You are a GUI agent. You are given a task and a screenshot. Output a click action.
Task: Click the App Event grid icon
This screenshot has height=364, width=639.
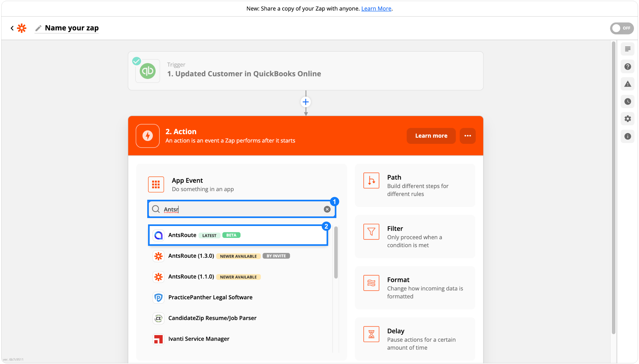[x=156, y=184]
